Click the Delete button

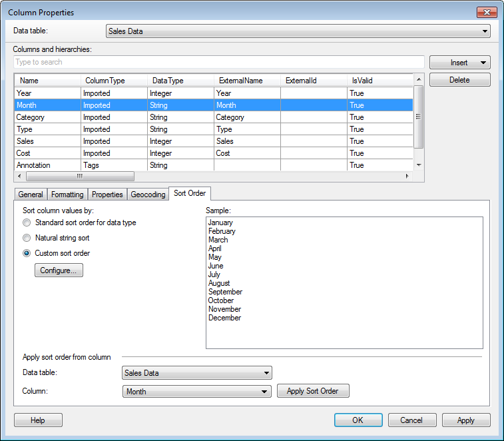click(459, 80)
